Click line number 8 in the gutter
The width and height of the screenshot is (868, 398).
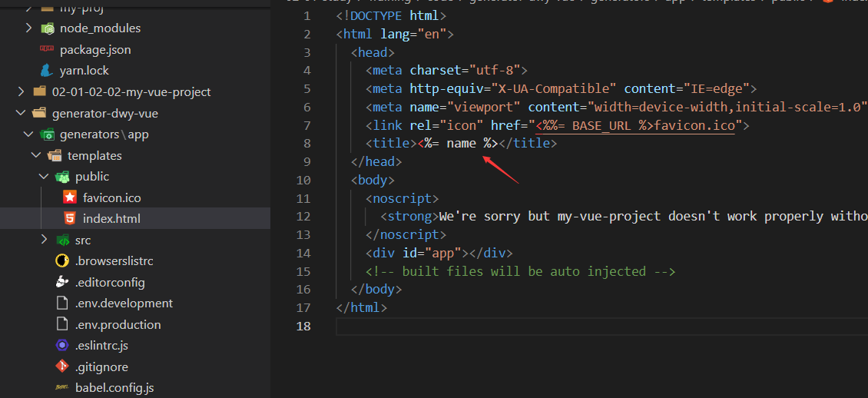tap(307, 143)
